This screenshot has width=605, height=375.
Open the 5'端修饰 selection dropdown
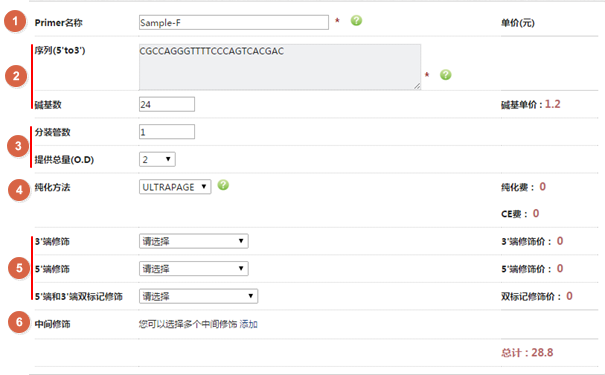pyautogui.click(x=193, y=269)
